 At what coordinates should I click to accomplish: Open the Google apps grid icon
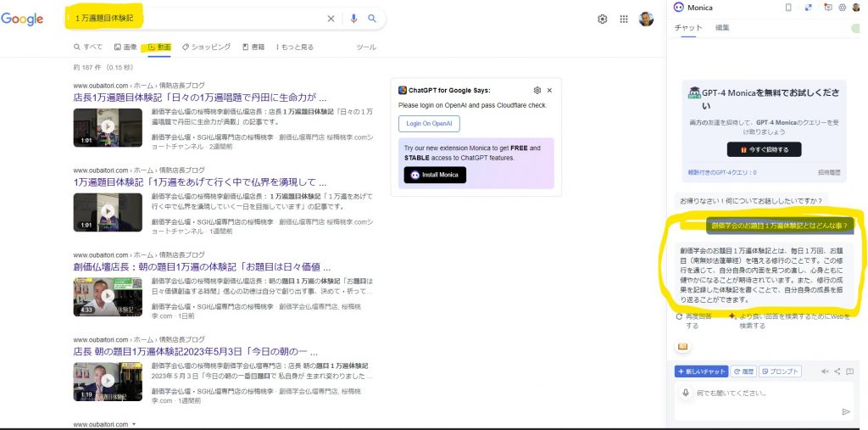click(624, 19)
